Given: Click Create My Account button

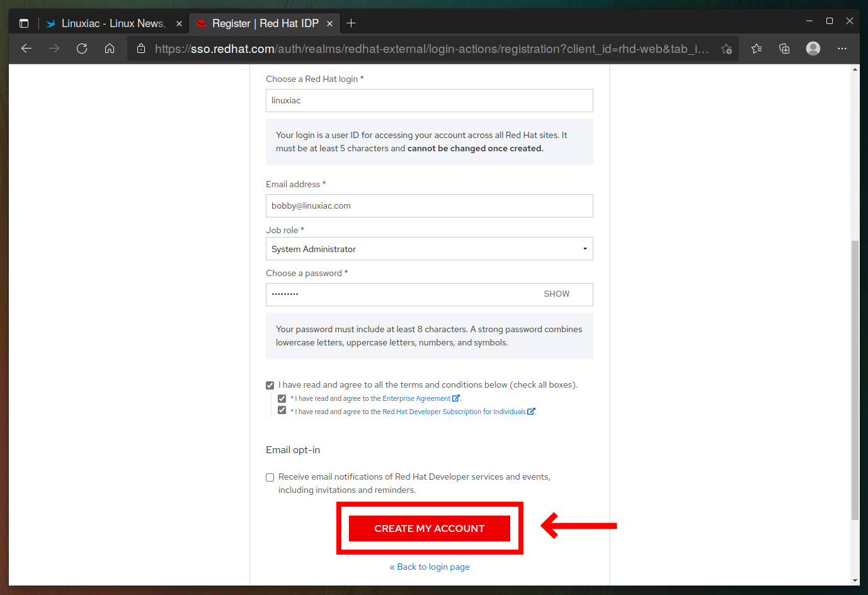Looking at the screenshot, I should click(x=430, y=528).
